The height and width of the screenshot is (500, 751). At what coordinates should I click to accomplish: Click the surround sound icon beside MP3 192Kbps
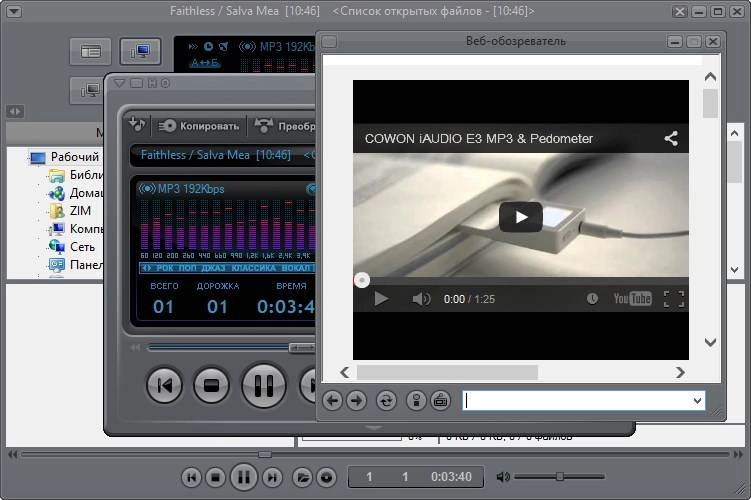pyautogui.click(x=248, y=46)
